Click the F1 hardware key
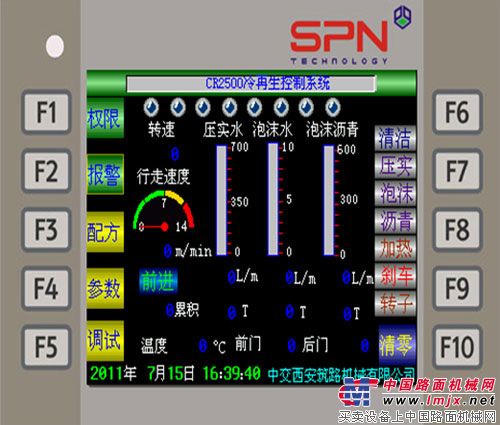 [x=47, y=112]
